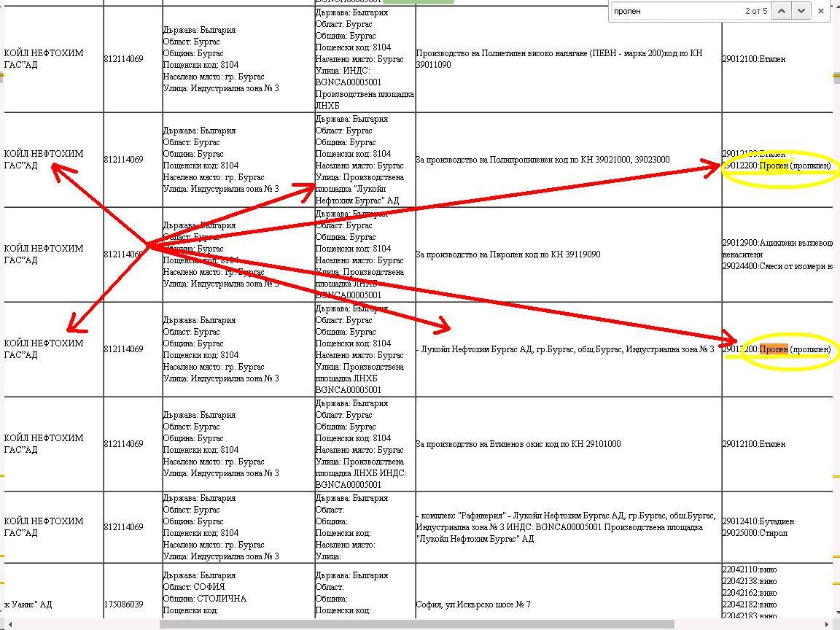Viewport: 840px width, 630px height.
Task: Click "29012410:Бутадиен" entry
Action: coord(758,521)
